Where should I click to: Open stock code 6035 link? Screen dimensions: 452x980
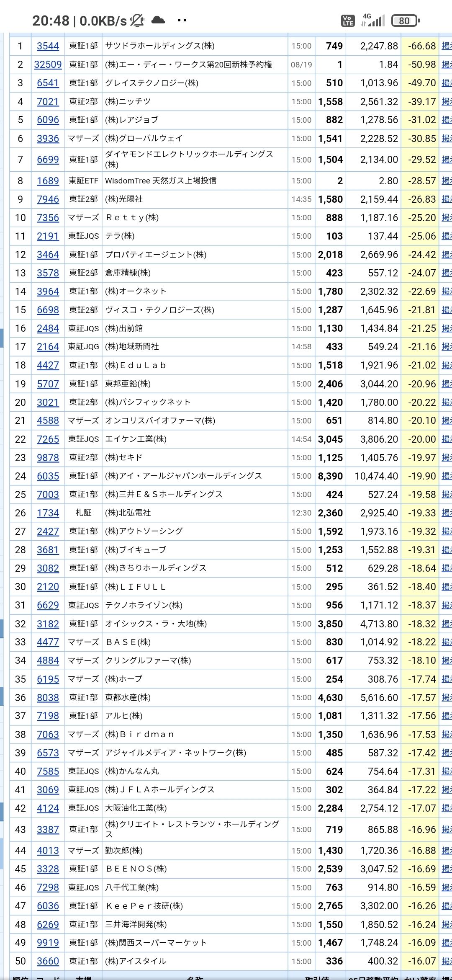48,476
